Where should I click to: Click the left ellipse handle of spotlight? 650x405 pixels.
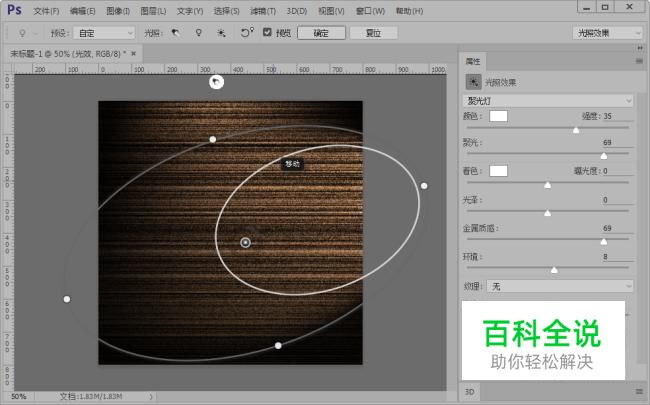tap(67, 299)
